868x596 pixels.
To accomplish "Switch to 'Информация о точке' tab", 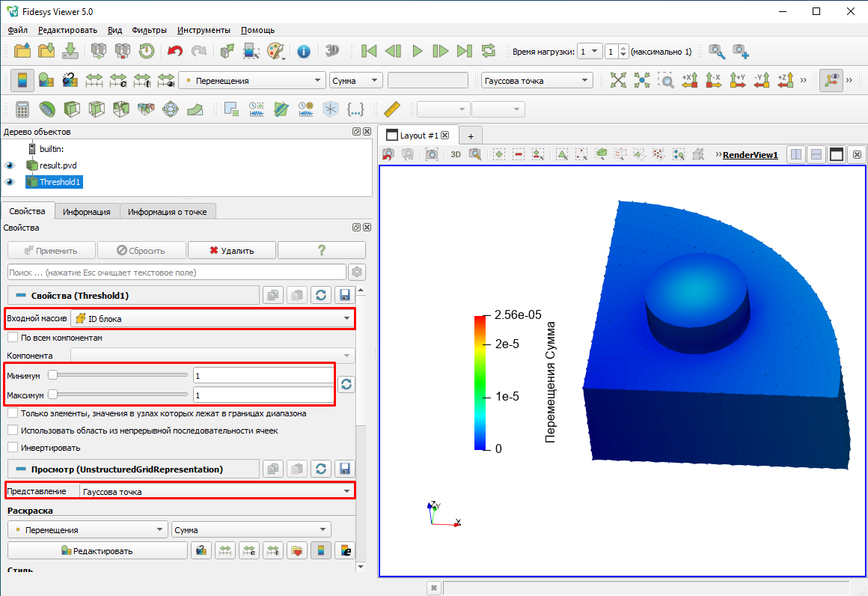I will 167,212.
